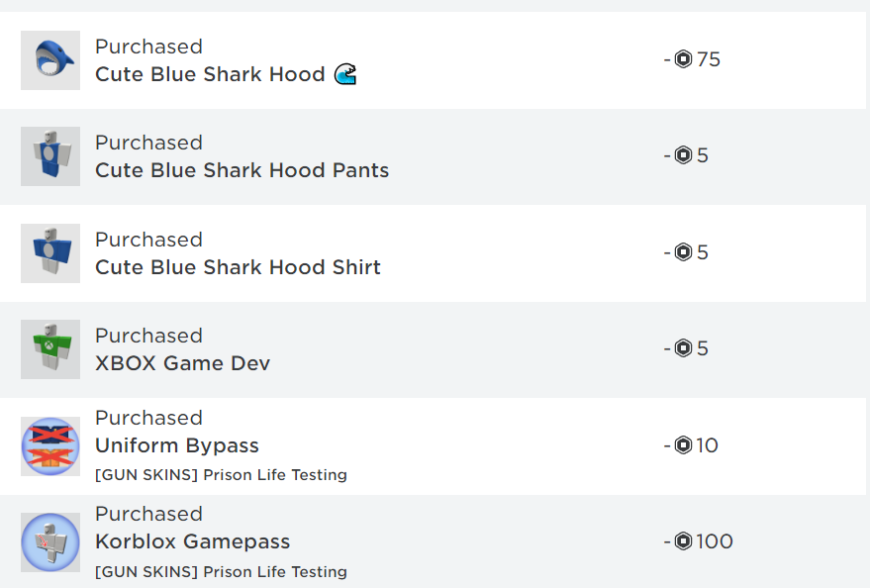Click the Shark Hood Shirt item thumbnail
This screenshot has height=588, width=870.
click(x=50, y=253)
